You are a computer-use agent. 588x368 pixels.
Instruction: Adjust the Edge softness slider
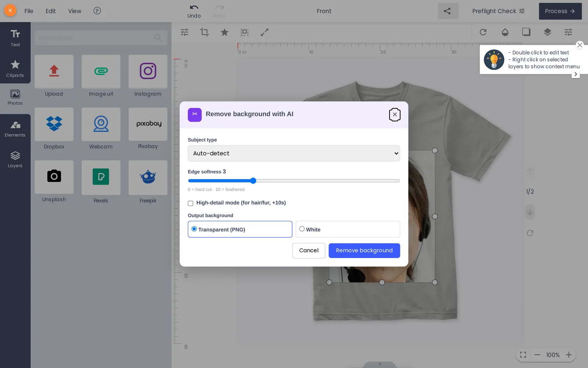[x=294, y=181]
